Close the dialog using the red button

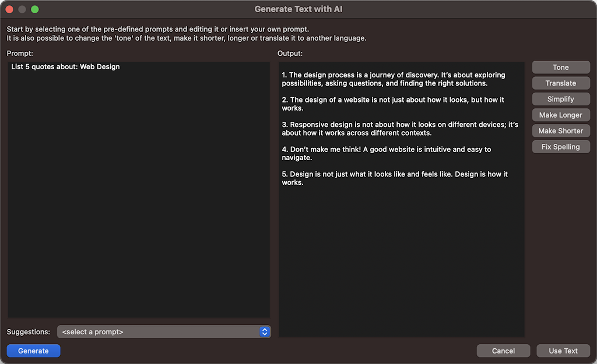coord(10,9)
